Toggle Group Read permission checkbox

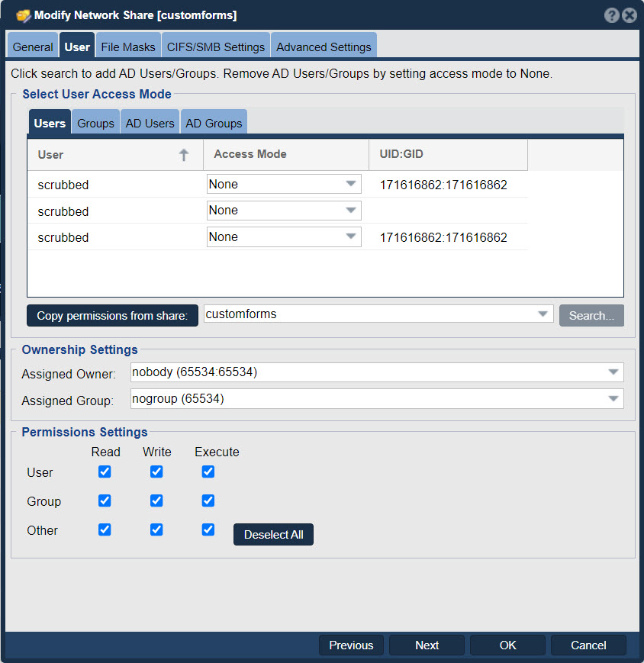tap(105, 500)
